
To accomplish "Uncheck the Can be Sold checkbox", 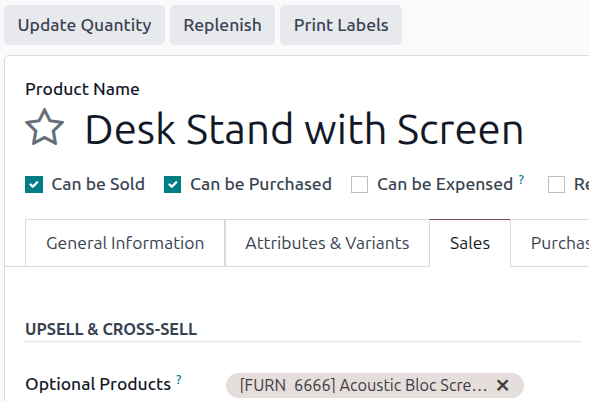I will [x=34, y=184].
